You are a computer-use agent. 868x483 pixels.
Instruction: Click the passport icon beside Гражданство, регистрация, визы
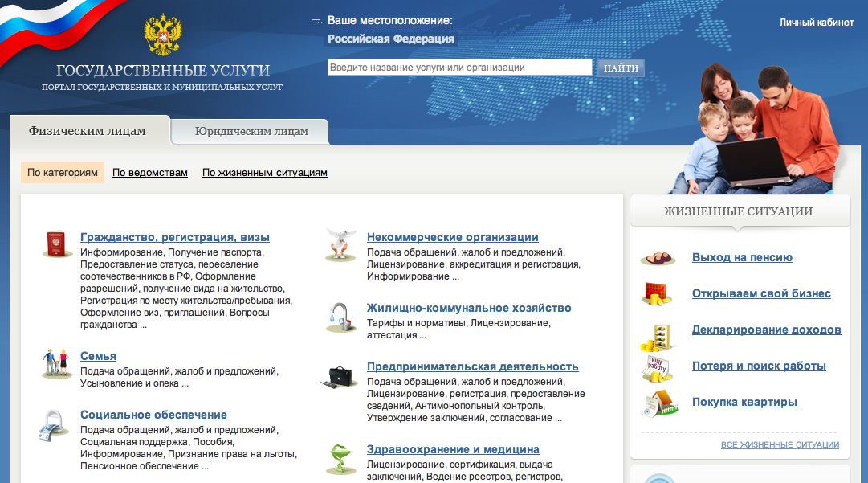click(57, 244)
